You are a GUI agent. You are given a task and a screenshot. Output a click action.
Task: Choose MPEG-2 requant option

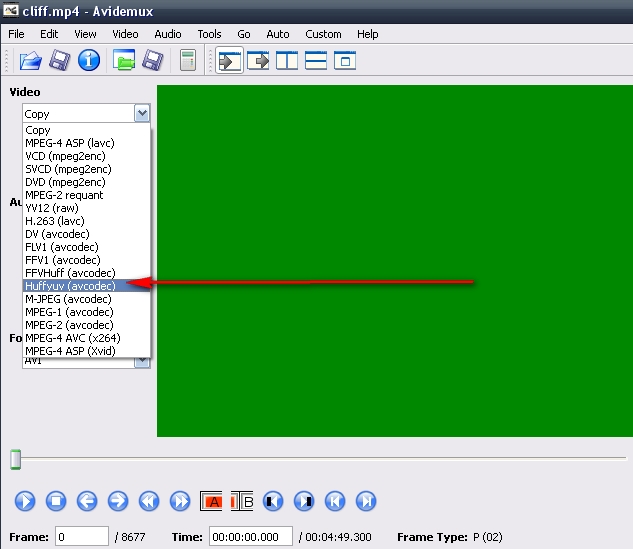pos(87,195)
